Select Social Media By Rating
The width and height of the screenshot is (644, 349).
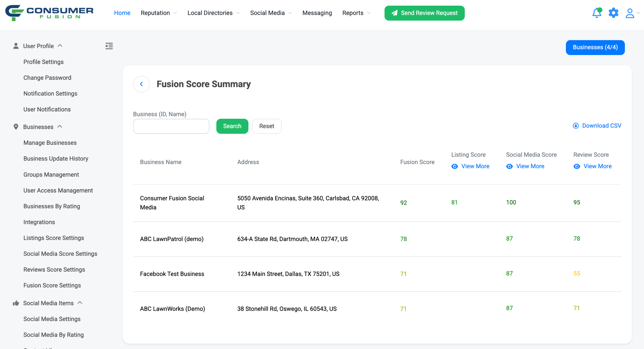click(x=53, y=335)
